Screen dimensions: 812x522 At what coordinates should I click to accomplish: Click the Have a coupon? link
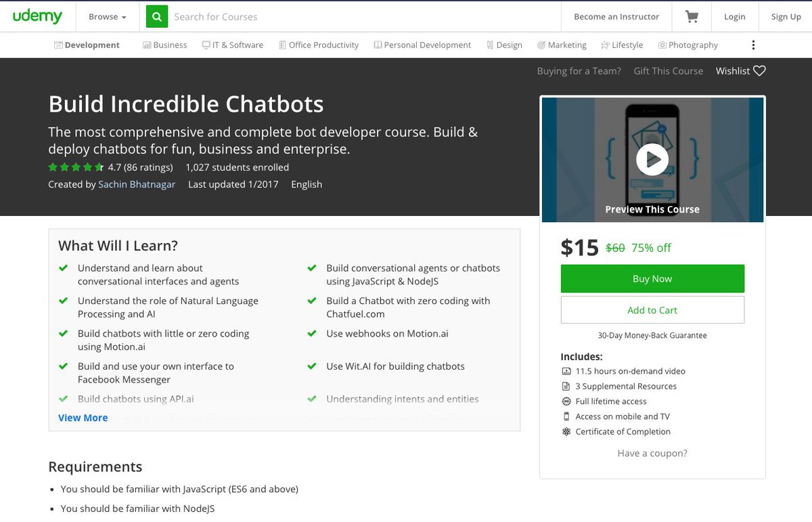(x=652, y=454)
